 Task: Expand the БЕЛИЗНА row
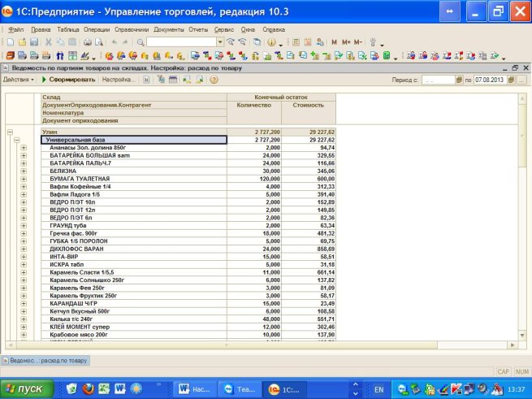[x=24, y=171]
